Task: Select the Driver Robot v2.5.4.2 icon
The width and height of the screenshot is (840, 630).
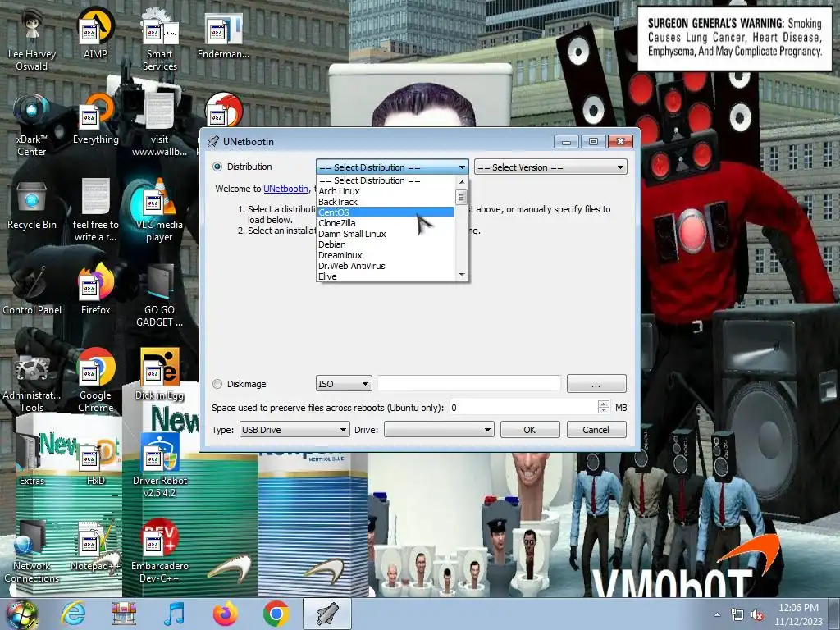Action: pyautogui.click(x=159, y=467)
